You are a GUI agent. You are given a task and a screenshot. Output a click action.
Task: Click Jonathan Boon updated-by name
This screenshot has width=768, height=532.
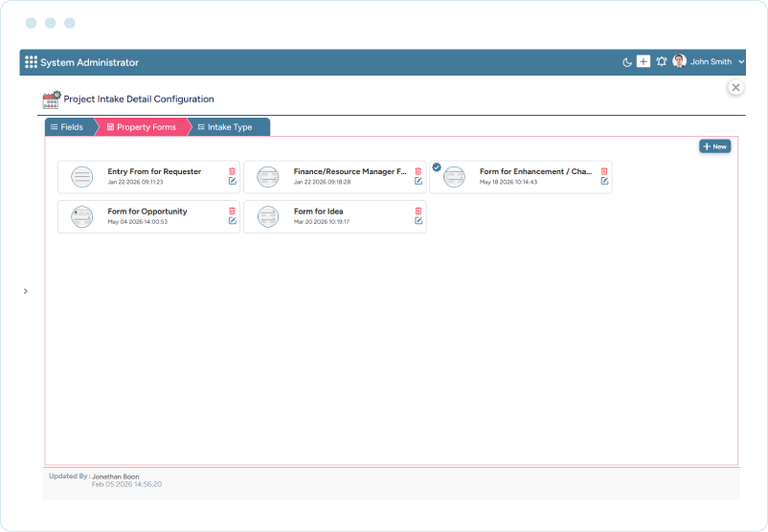point(116,477)
